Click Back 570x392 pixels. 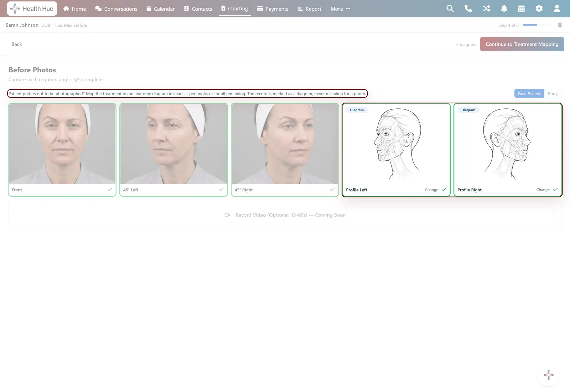tap(17, 44)
